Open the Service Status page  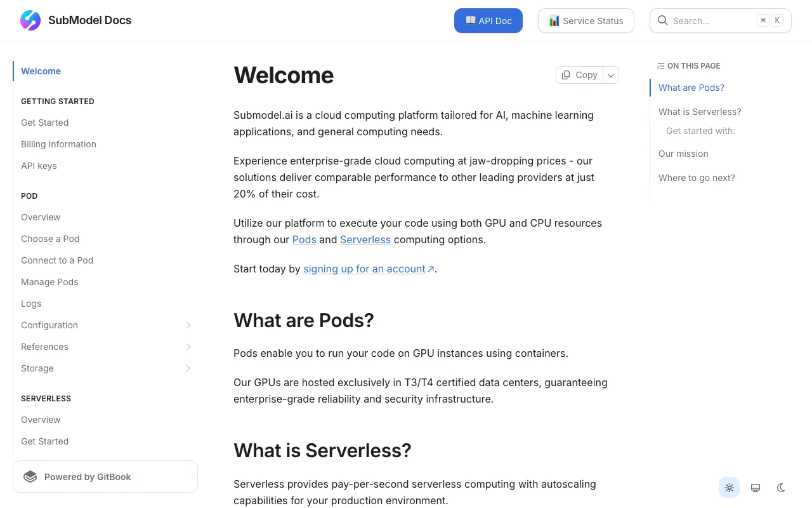coord(586,20)
